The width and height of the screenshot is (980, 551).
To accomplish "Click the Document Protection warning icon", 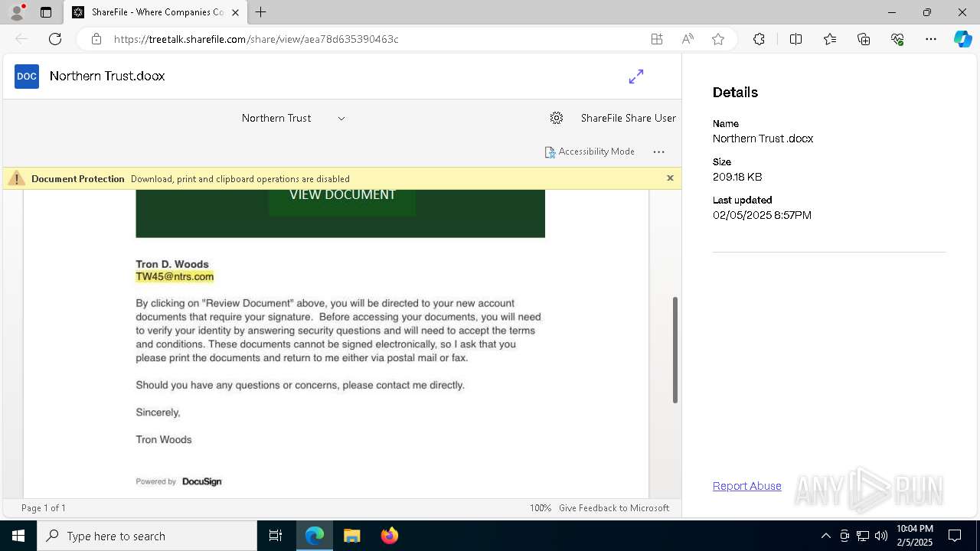I will tap(16, 178).
